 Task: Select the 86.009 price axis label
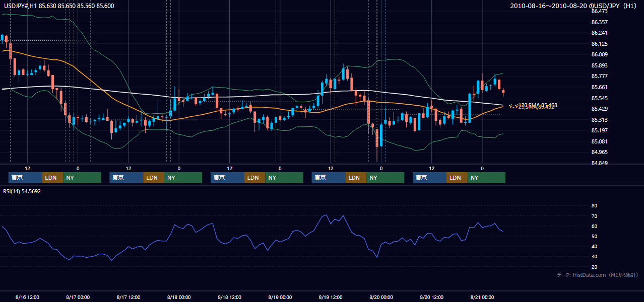click(x=600, y=54)
